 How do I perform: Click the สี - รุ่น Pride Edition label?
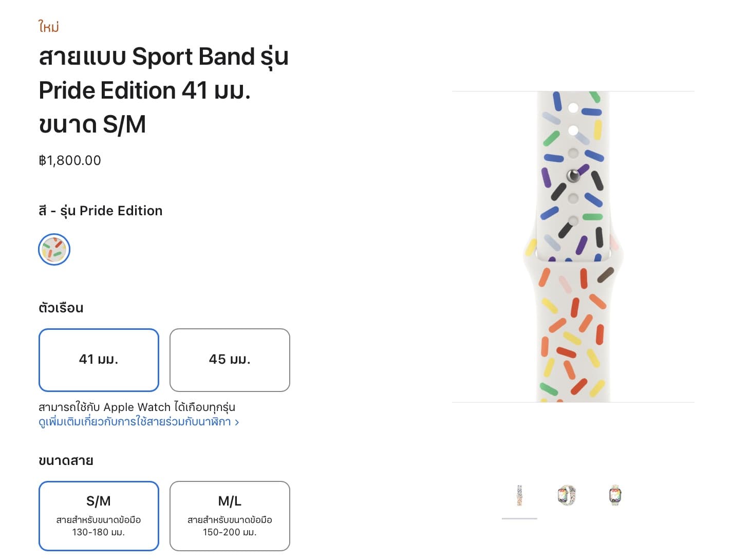pyautogui.click(x=101, y=211)
